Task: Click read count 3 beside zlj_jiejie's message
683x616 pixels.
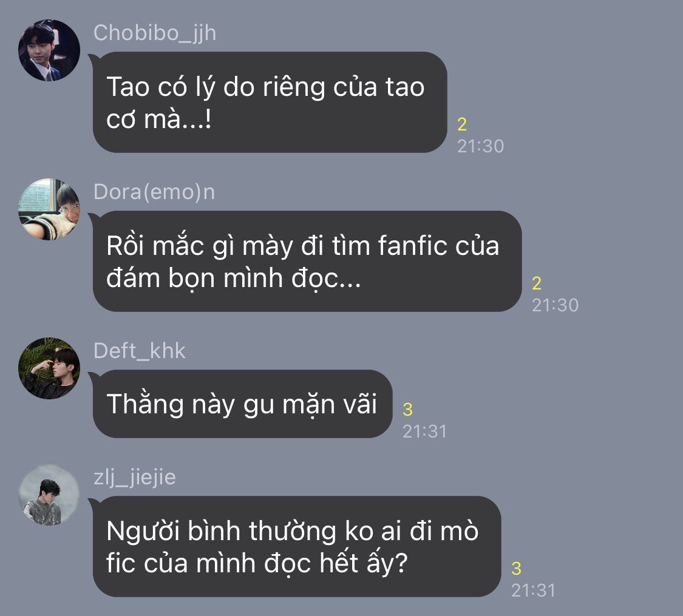Action: tap(516, 569)
